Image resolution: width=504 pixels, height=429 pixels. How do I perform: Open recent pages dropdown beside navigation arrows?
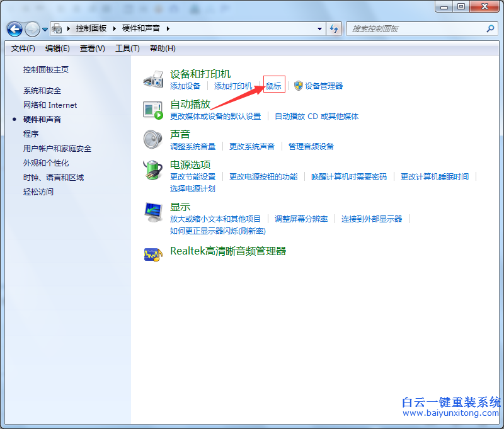pos(44,29)
